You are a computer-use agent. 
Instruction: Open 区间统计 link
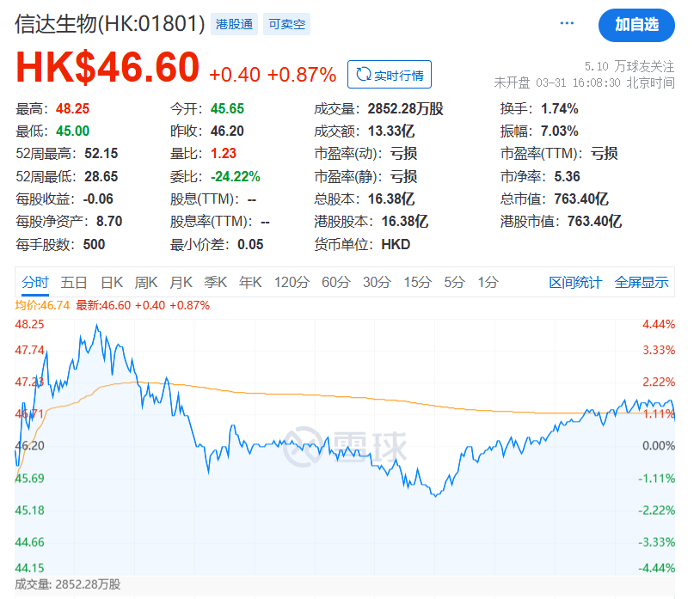click(575, 283)
